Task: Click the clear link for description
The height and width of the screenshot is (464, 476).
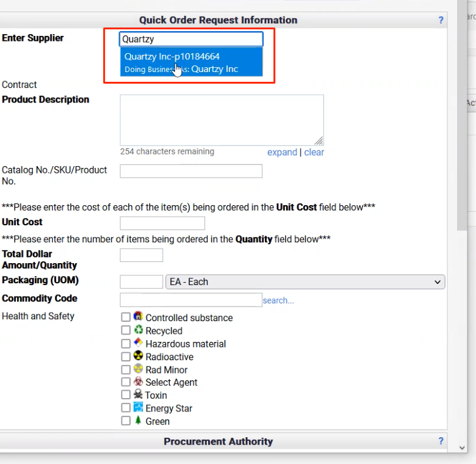Action: tap(314, 152)
